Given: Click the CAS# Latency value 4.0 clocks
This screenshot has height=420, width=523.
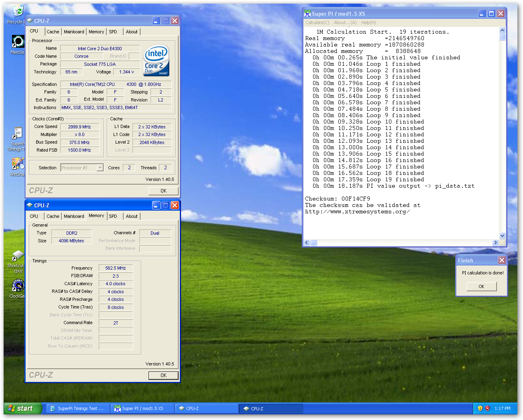Looking at the screenshot, I should coord(116,284).
